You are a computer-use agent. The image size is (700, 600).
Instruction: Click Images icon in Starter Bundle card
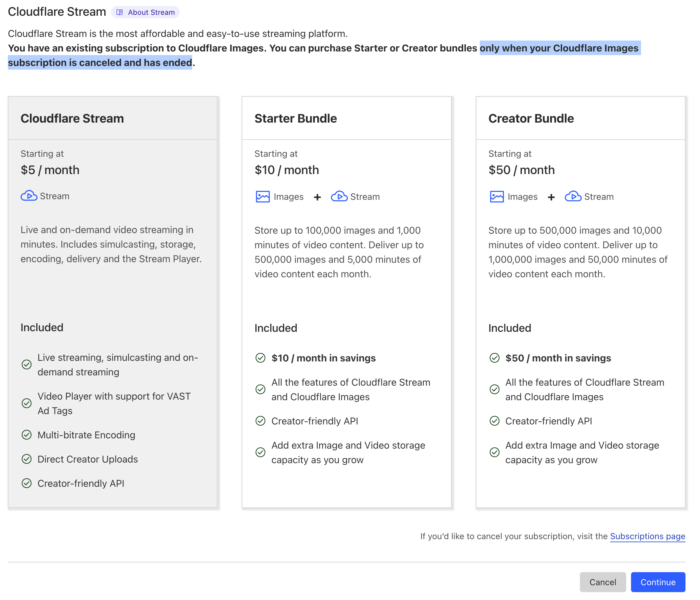pyautogui.click(x=263, y=196)
